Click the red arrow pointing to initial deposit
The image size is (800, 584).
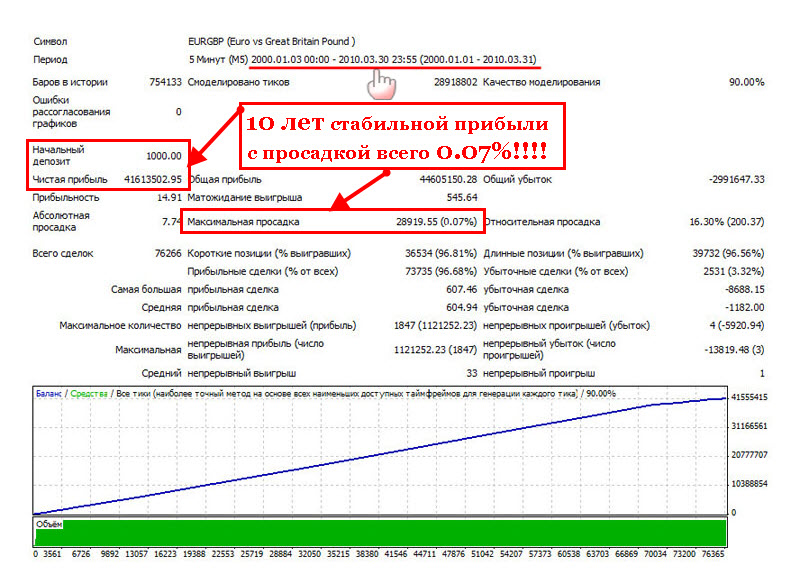[x=215, y=131]
